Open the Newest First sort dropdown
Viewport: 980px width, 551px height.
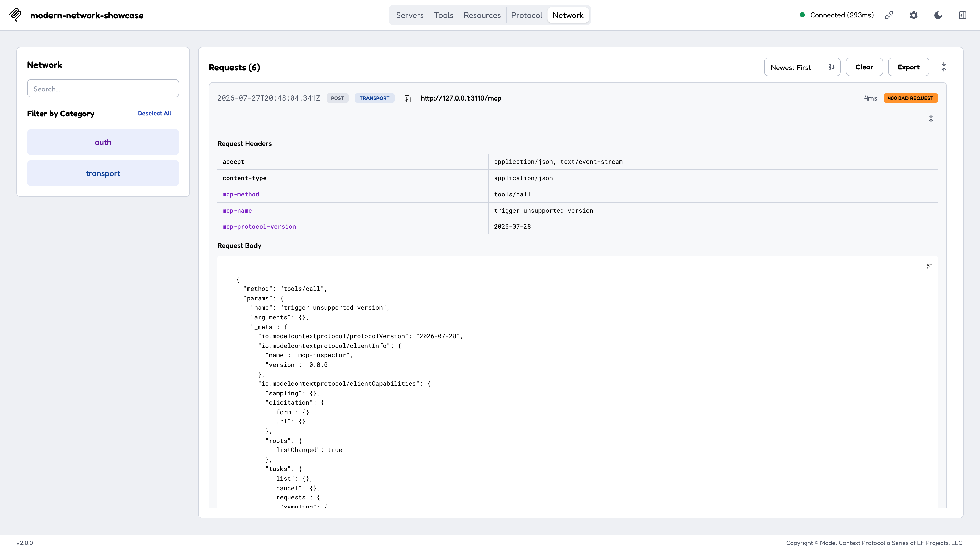802,67
